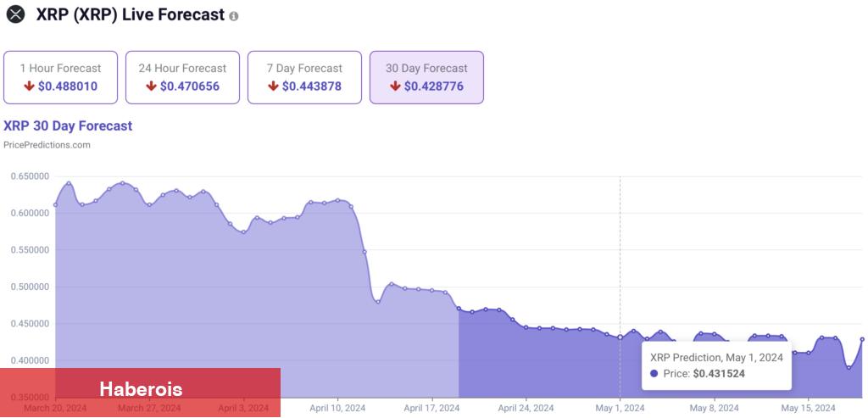Click the XRP logo icon
Screen dimensions: 868x418
tap(15, 14)
